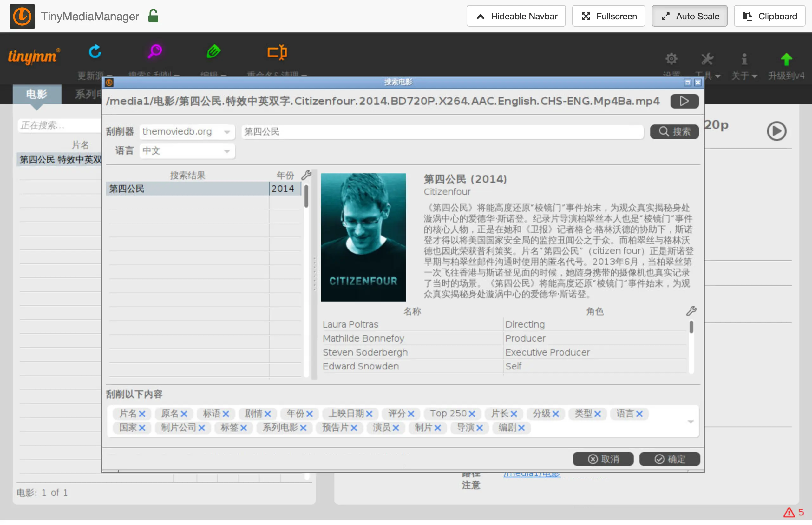Remove the 剧情 scrape tag

tap(267, 414)
